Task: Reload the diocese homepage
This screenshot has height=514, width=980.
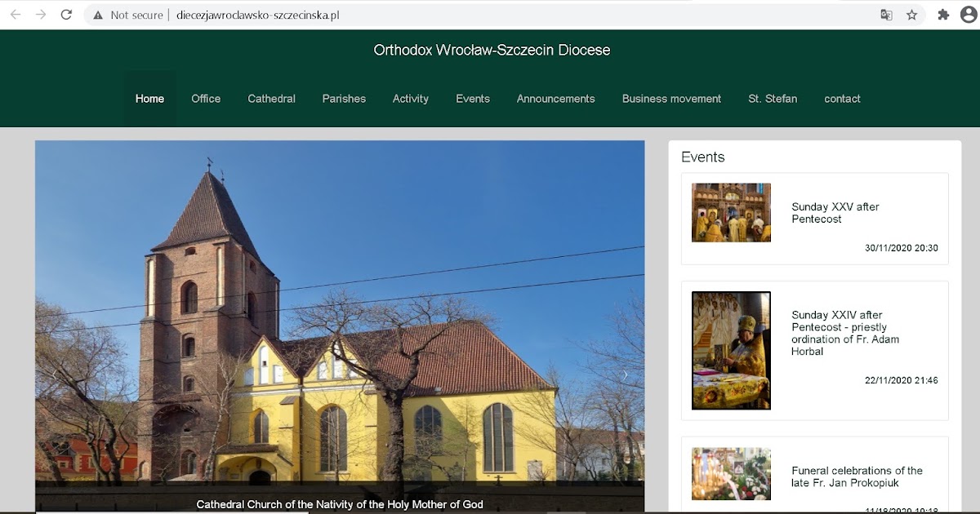Action: (65, 14)
